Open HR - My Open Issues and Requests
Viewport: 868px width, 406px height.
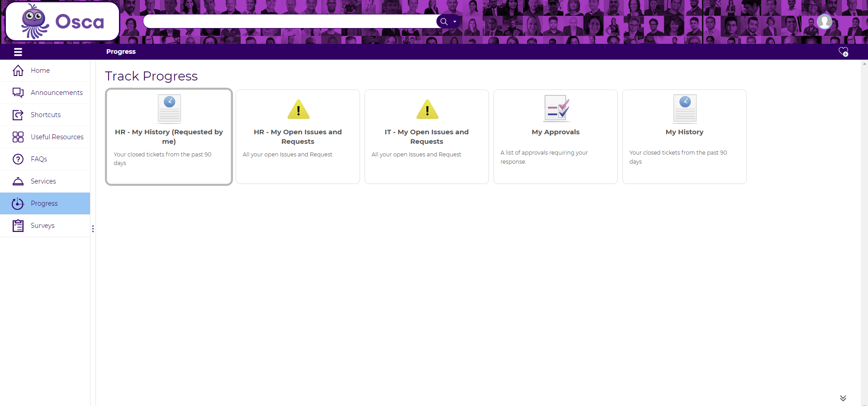(298, 137)
